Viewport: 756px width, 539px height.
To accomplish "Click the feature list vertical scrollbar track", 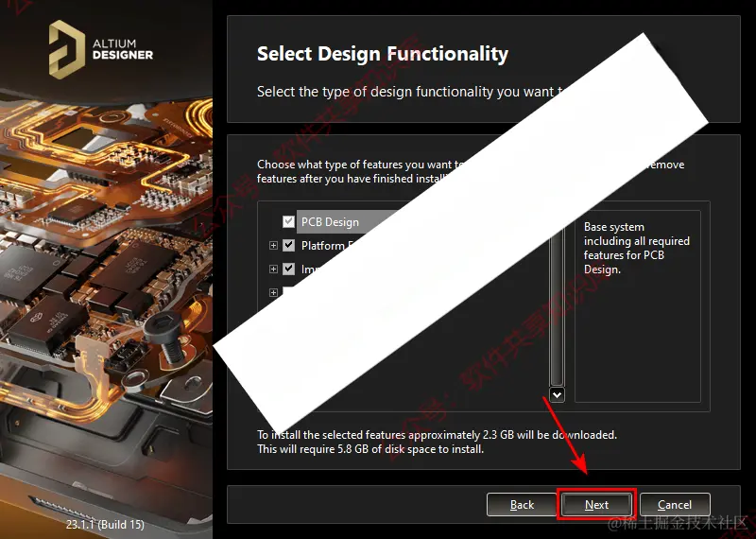I will pyautogui.click(x=557, y=306).
